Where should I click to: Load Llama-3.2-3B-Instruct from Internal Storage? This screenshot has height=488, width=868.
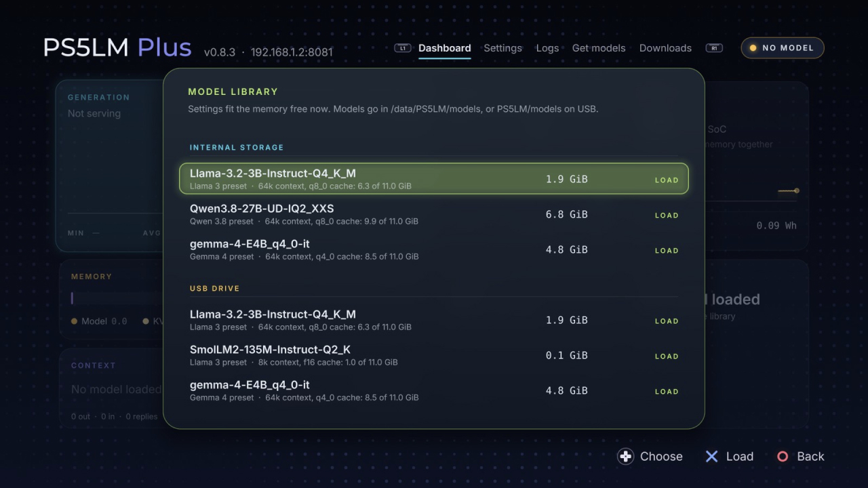667,180
